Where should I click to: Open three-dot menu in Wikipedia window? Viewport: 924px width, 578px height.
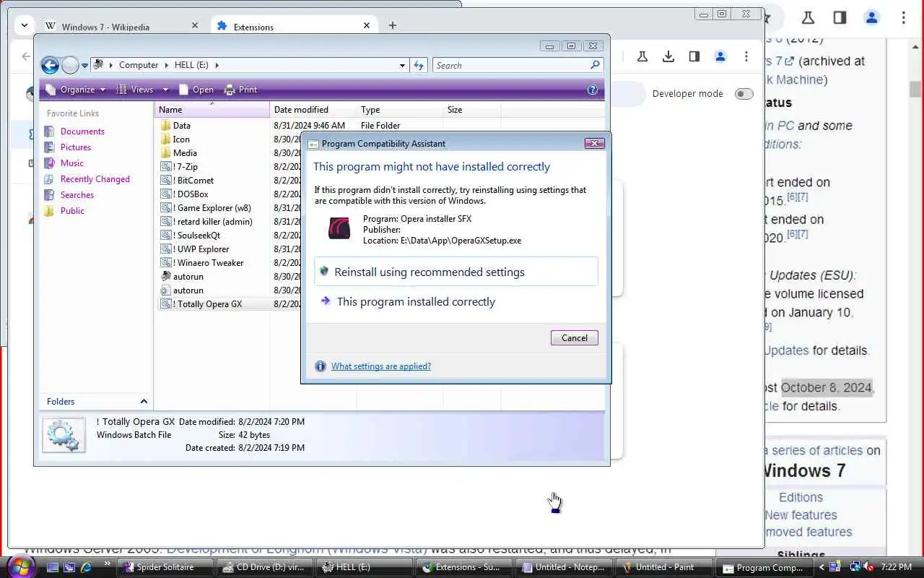pos(903,18)
